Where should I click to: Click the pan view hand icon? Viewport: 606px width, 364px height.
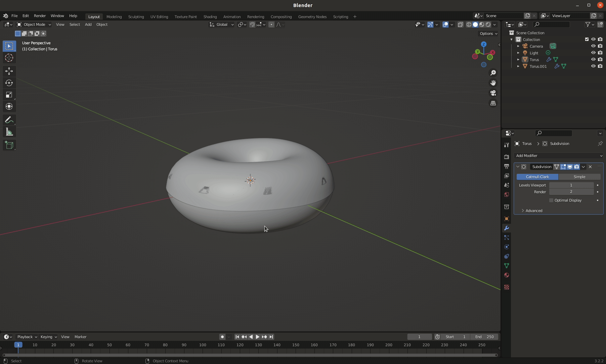tap(493, 83)
